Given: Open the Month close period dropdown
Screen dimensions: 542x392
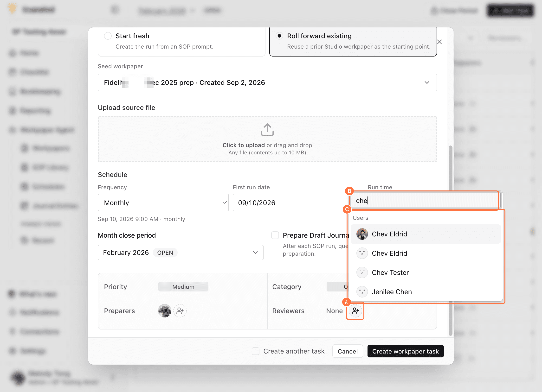Looking at the screenshot, I should point(181,253).
